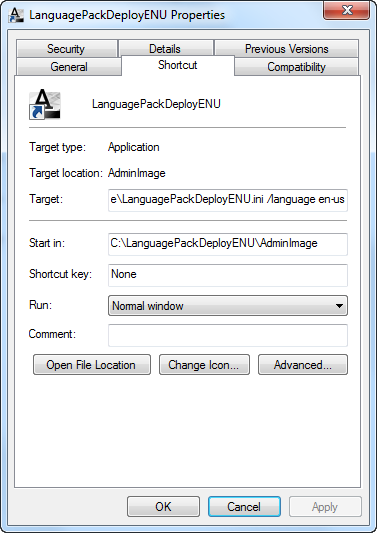The width and height of the screenshot is (377, 533).
Task: Click the LanguagePackDeployENU shortcut icon
Action: [45, 104]
